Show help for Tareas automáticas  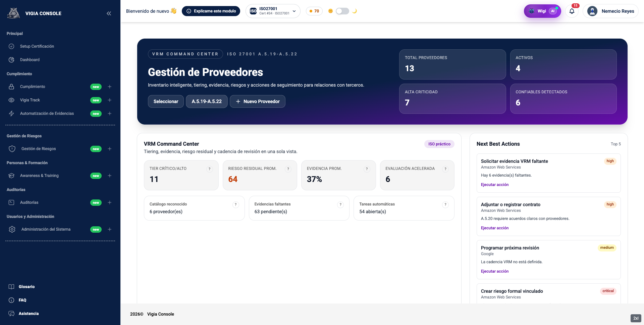coord(445,204)
